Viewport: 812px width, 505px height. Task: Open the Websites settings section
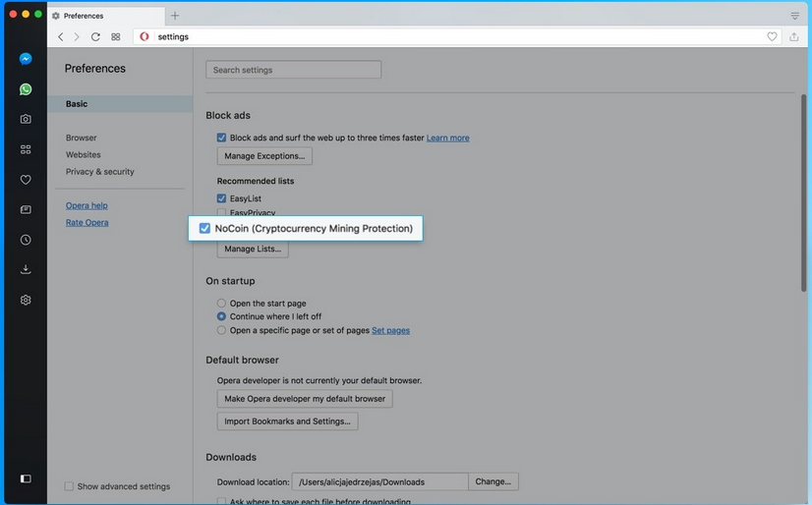84,154
